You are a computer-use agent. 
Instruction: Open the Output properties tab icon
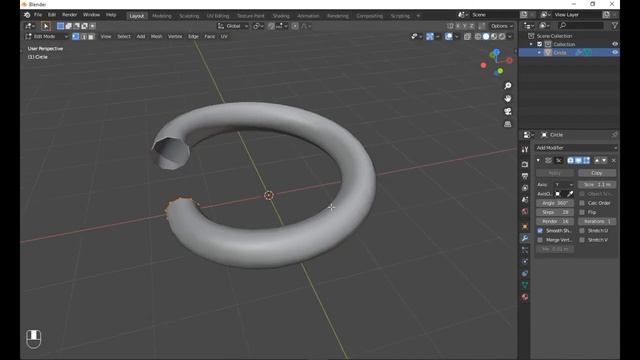pos(525,176)
